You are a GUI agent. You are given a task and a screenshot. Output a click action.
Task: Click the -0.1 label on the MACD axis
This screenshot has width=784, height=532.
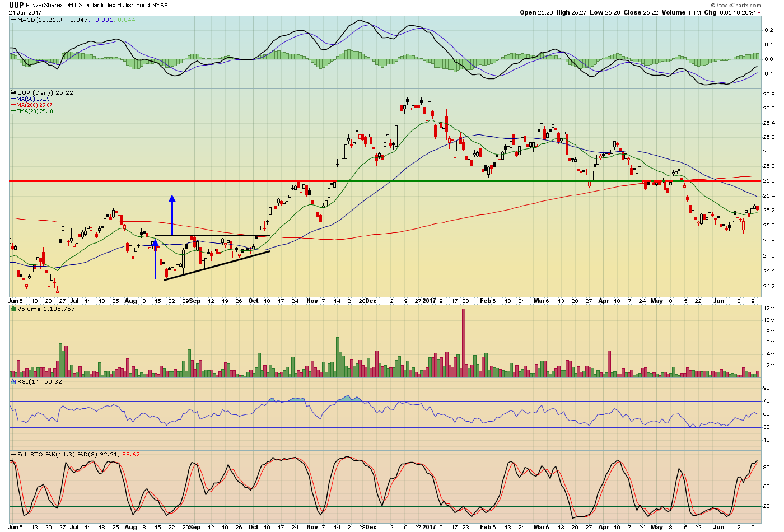(x=768, y=74)
